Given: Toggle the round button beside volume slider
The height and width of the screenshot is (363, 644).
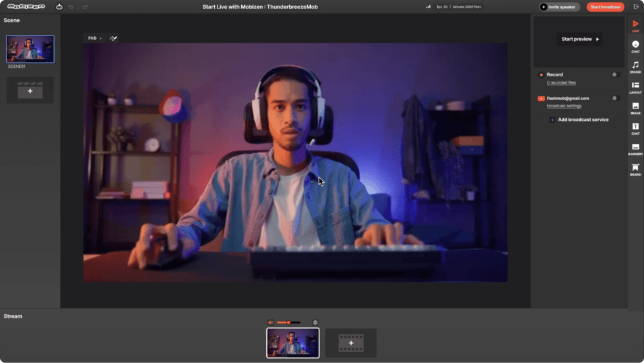Looking at the screenshot, I should (x=315, y=322).
